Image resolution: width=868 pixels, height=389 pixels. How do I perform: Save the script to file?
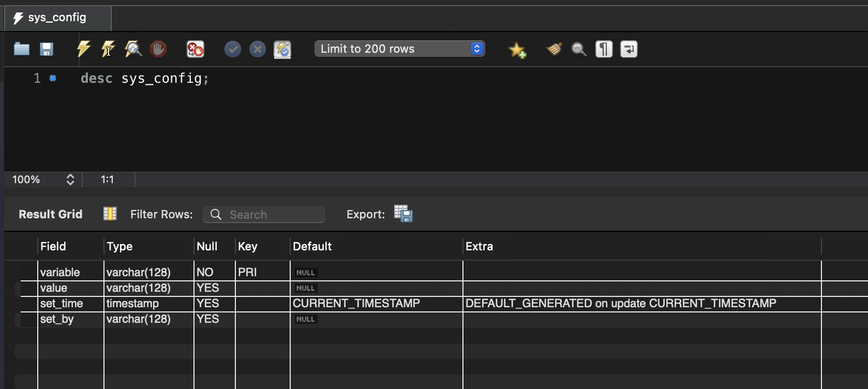click(47, 49)
